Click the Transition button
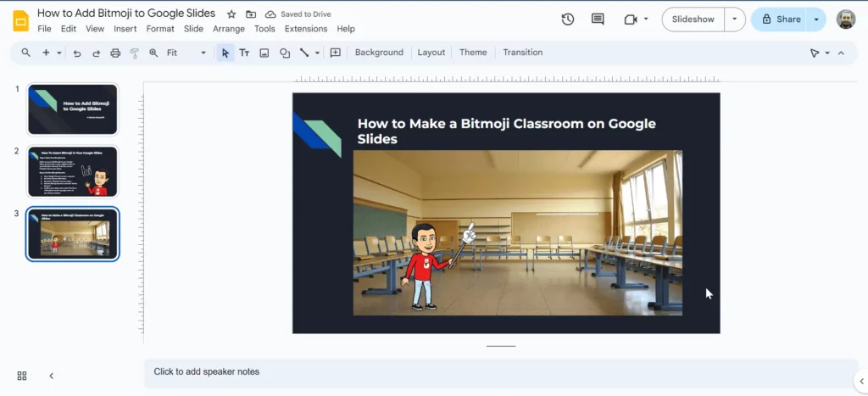868x396 pixels. (522, 53)
